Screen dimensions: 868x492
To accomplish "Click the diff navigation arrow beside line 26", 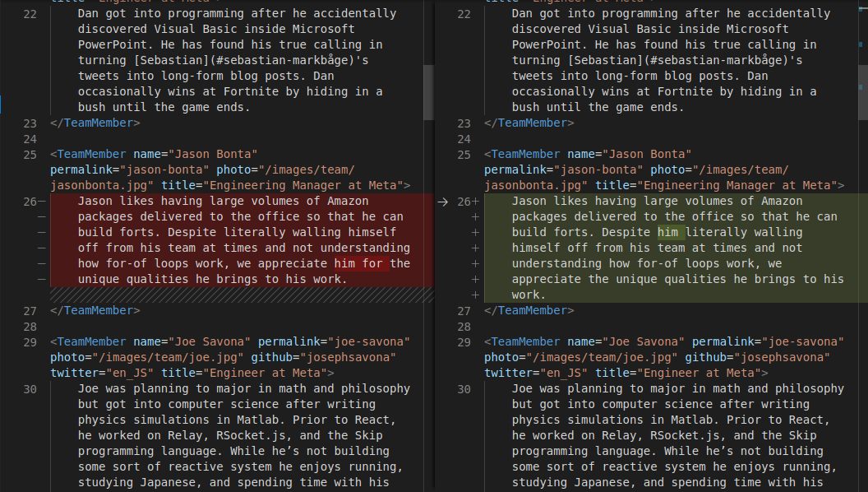I will (444, 200).
